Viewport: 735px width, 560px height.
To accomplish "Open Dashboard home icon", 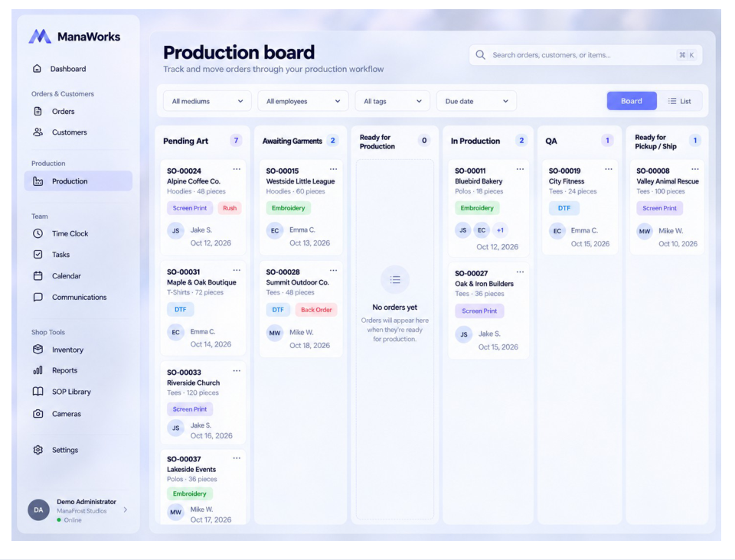I will point(37,69).
